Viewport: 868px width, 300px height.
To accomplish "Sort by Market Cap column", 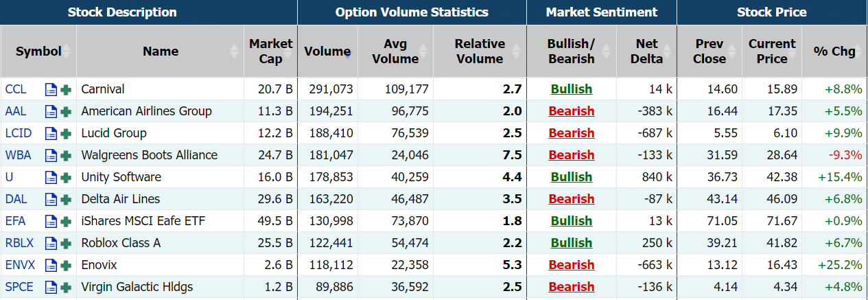I will 270,51.
